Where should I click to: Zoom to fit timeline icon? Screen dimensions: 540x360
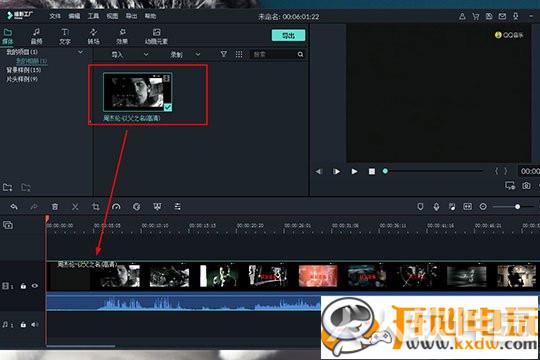[467, 207]
